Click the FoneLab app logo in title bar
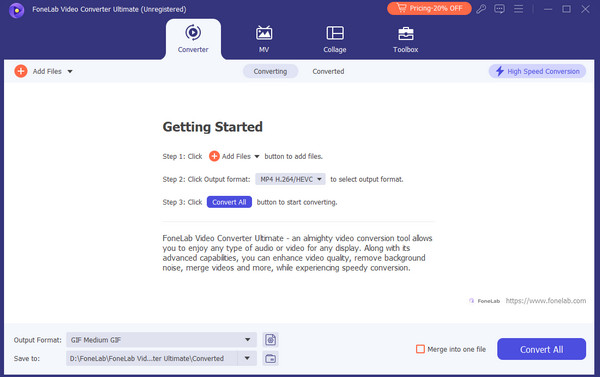The height and width of the screenshot is (377, 600). (16, 10)
